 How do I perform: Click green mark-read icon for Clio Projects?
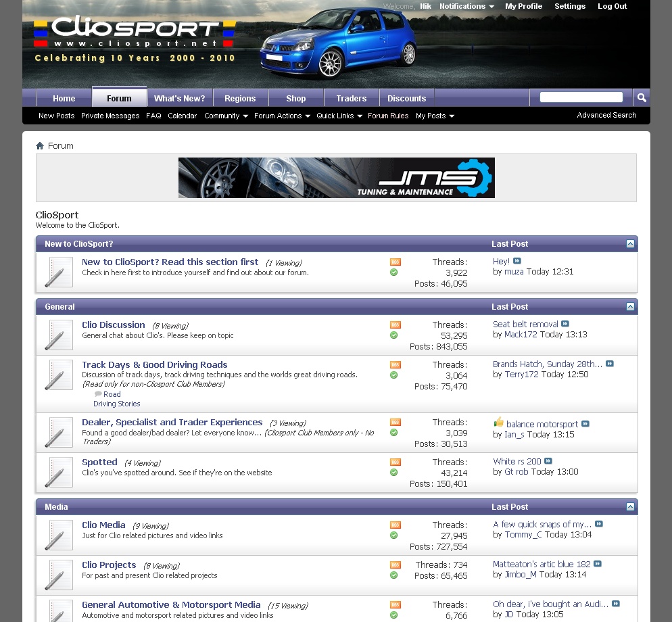click(393, 575)
